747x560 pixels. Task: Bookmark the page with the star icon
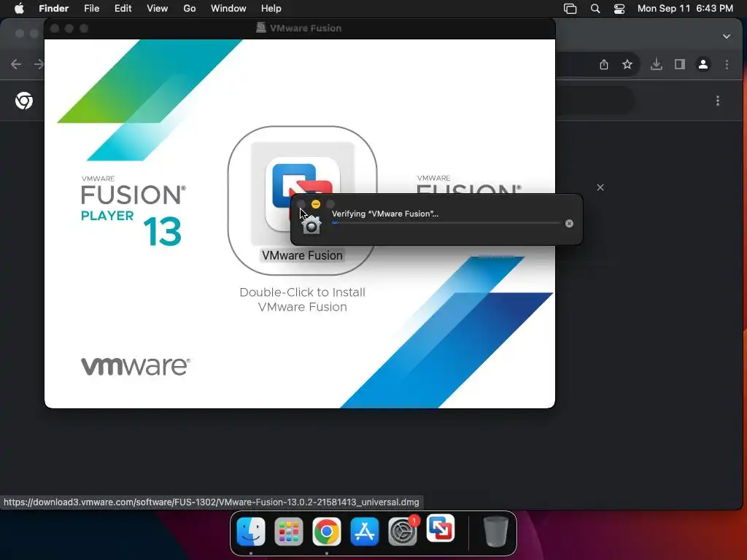pyautogui.click(x=627, y=64)
